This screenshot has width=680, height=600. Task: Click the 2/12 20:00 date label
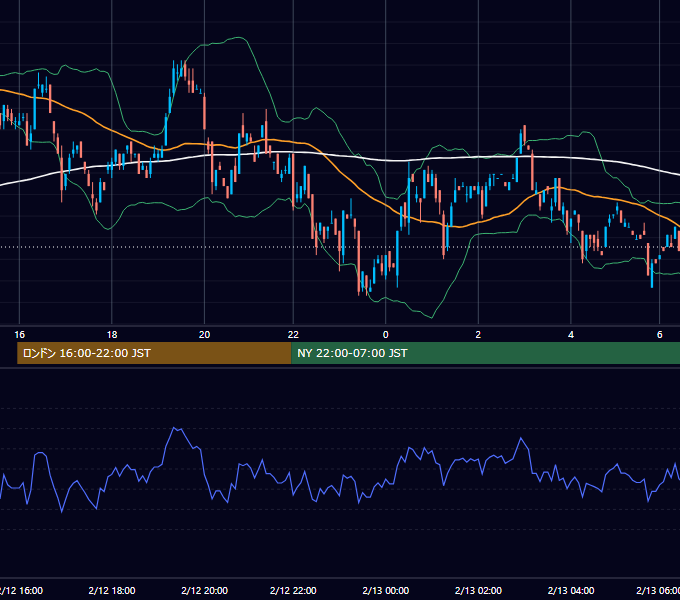point(204,590)
